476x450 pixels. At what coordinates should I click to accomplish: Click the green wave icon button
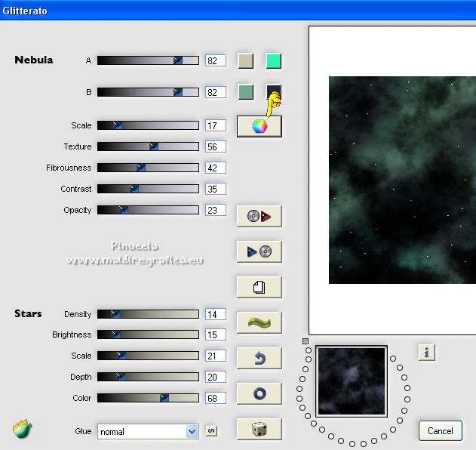tap(259, 322)
